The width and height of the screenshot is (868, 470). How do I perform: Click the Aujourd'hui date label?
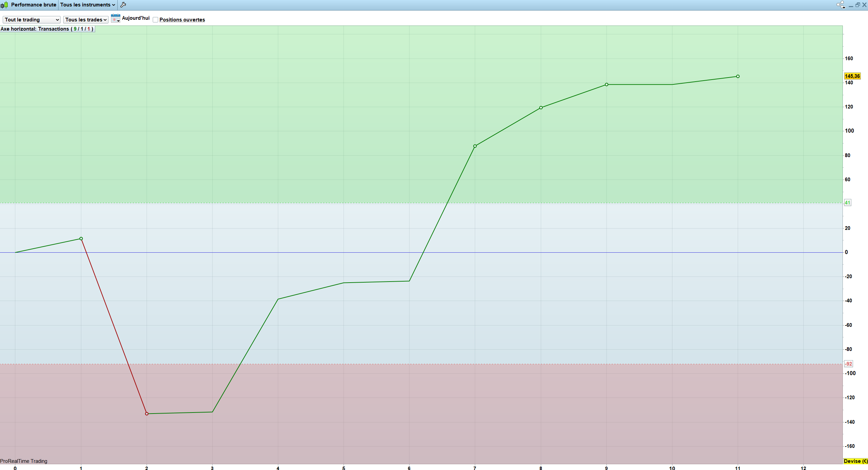coord(136,18)
